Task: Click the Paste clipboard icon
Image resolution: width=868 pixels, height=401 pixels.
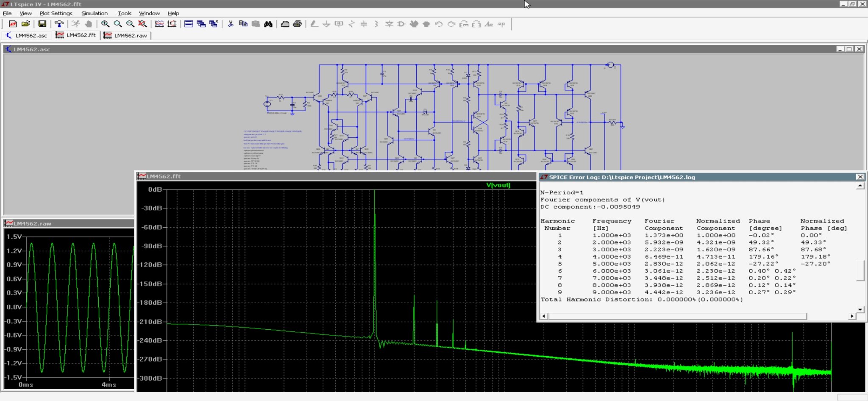Action: pos(256,24)
